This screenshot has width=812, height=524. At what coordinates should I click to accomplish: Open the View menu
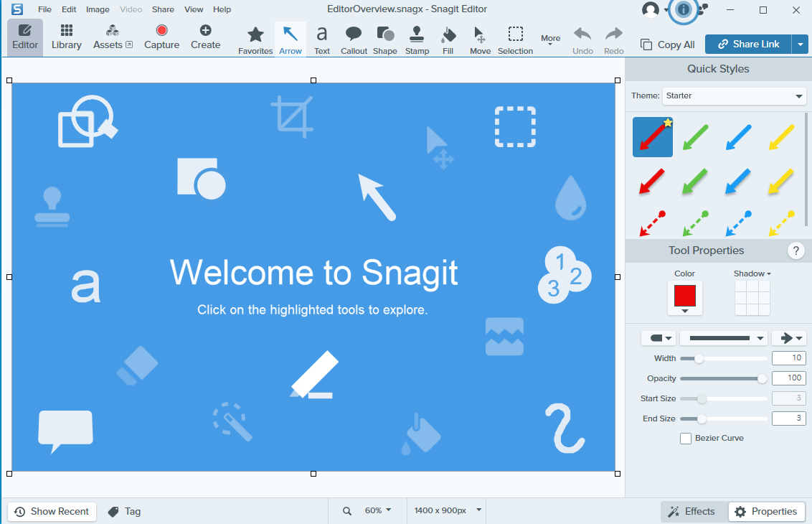[x=194, y=9]
